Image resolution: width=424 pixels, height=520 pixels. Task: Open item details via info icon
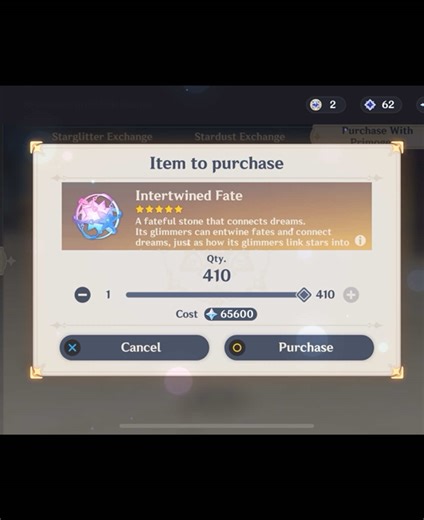click(360, 240)
